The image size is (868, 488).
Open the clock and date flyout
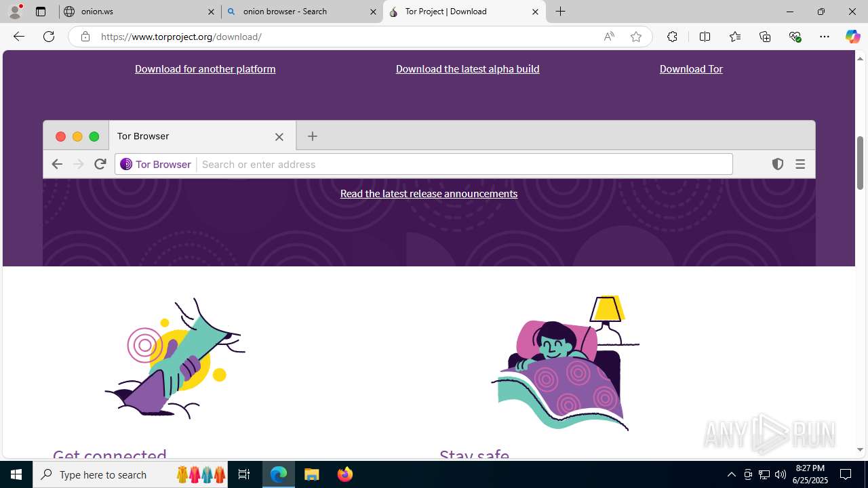(x=811, y=474)
